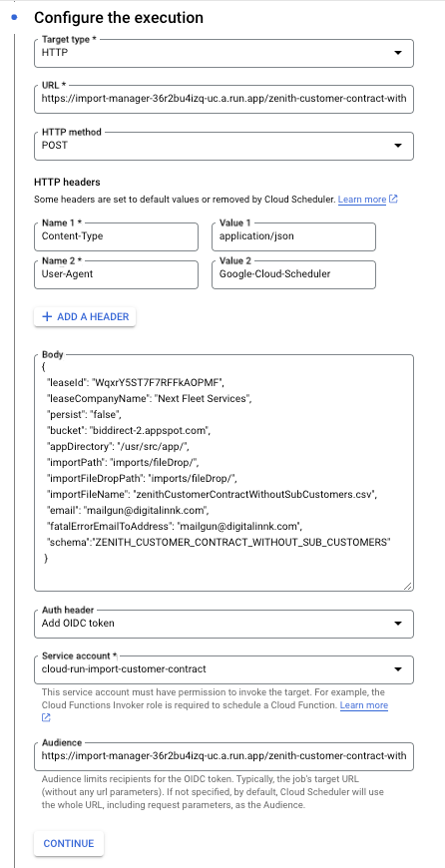The width and height of the screenshot is (445, 868).
Task: Open external link icon beside HTTP headers Learn more
Action: tap(393, 200)
